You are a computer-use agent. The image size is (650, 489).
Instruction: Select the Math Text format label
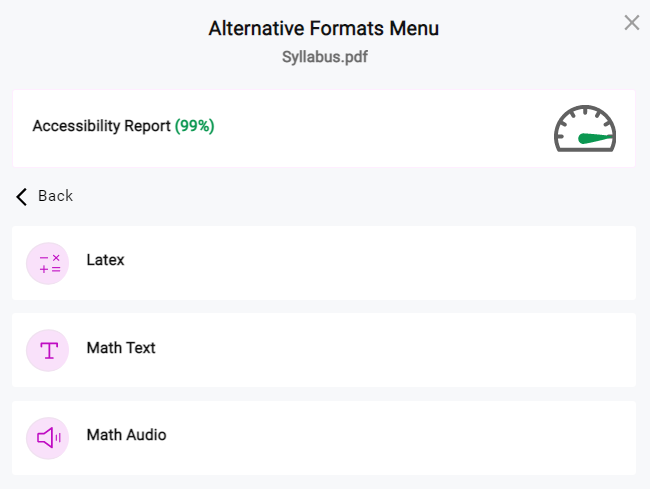point(121,348)
